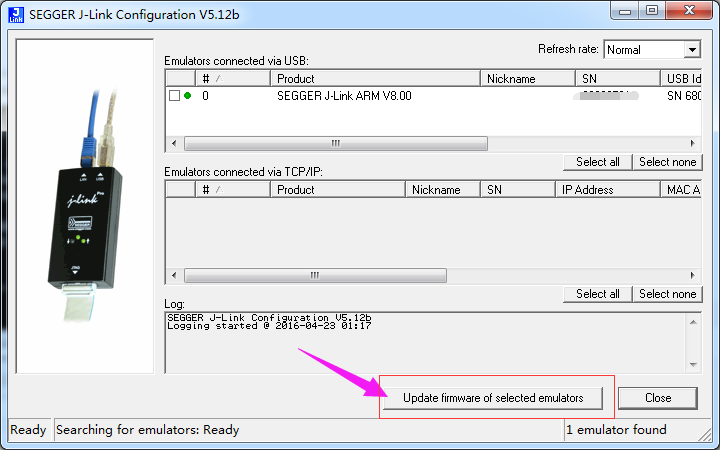Minimize the J-Link Configuration window
This screenshot has height=450, width=720.
click(624, 11)
